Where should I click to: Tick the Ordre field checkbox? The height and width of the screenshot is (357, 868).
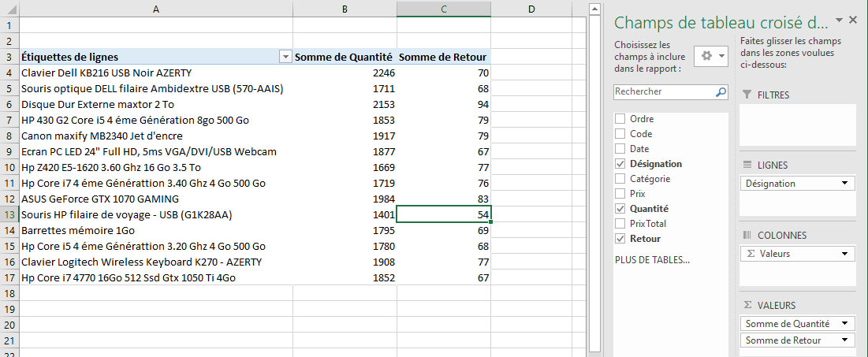(x=620, y=118)
